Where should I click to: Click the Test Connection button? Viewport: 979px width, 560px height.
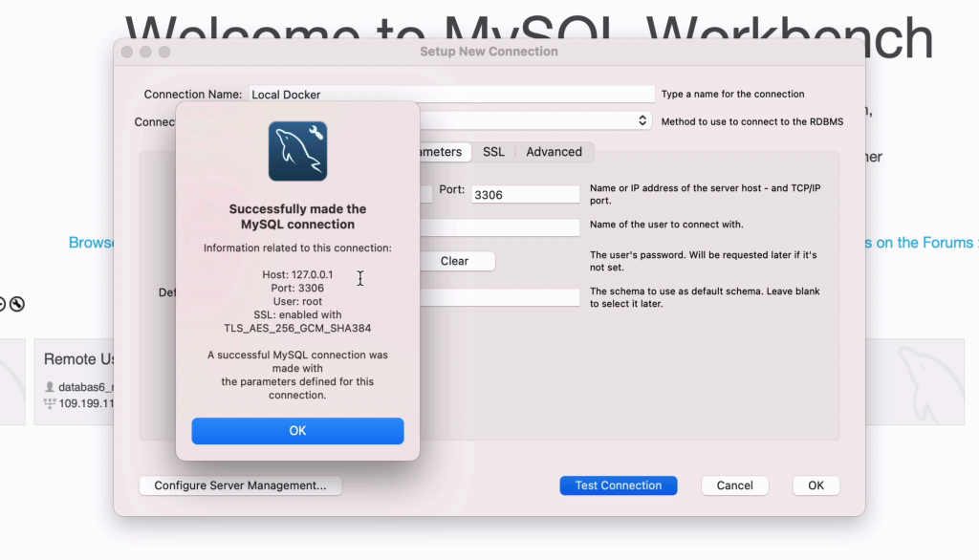click(x=618, y=485)
